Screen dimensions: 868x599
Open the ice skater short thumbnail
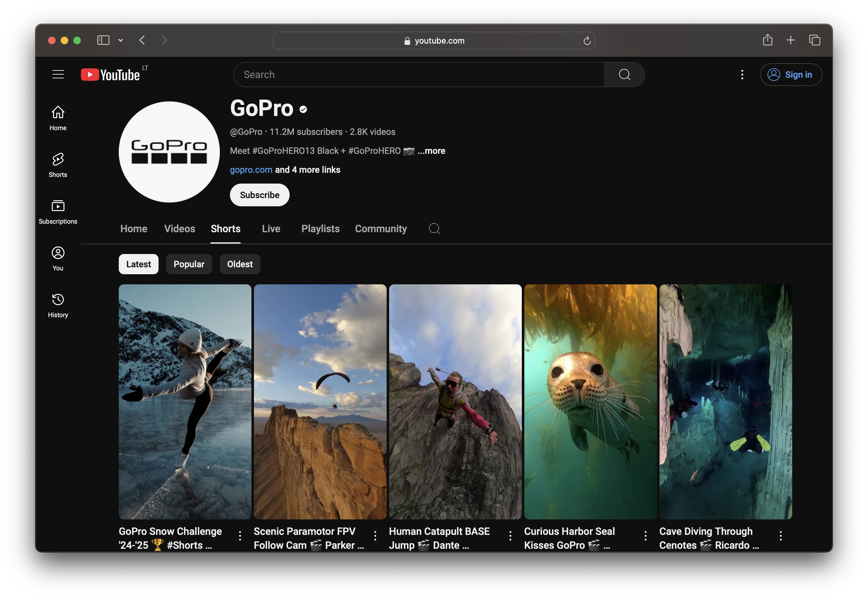tap(185, 402)
